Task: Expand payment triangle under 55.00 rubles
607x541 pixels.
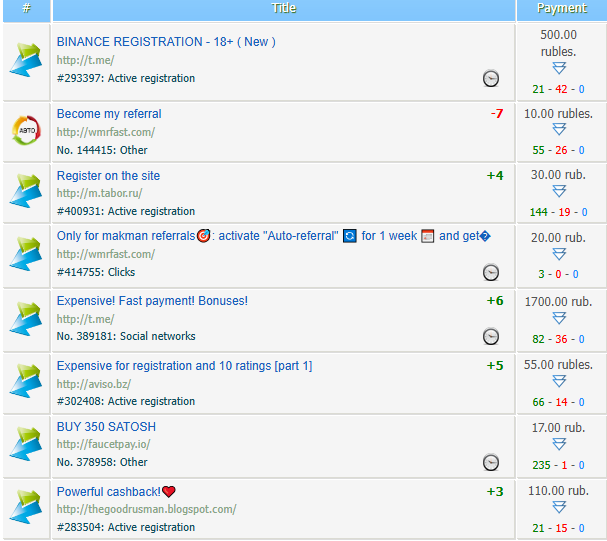Action: (x=559, y=382)
